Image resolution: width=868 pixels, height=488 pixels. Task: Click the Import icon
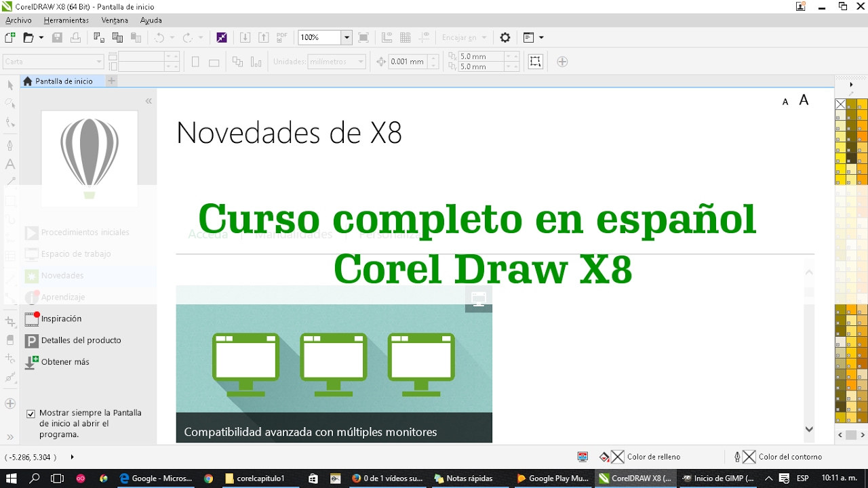(x=245, y=38)
